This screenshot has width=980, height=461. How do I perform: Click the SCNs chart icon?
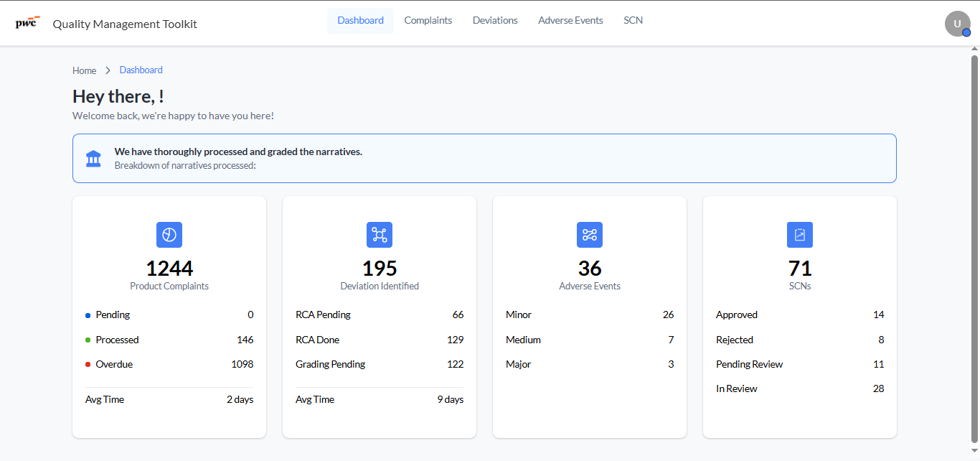tap(800, 235)
